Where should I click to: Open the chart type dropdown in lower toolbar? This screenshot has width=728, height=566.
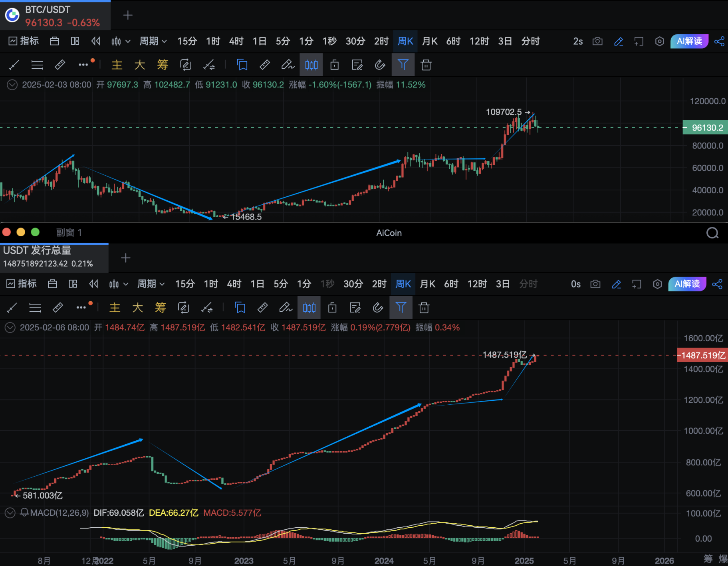pyautogui.click(x=119, y=284)
